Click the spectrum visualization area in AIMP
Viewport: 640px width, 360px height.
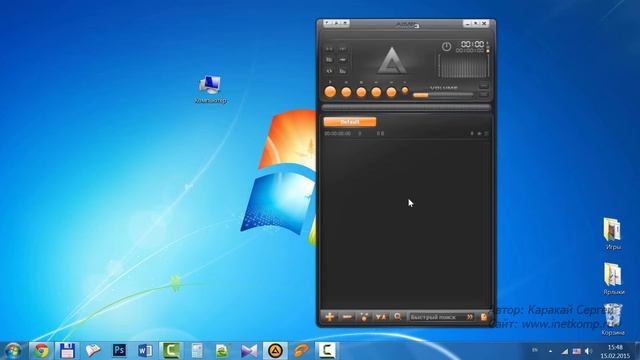pos(464,66)
